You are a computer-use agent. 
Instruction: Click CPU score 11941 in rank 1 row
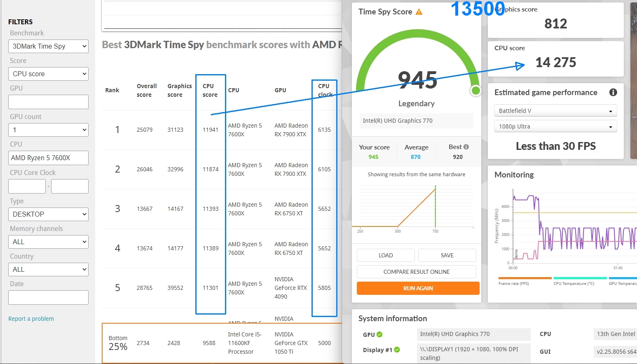point(210,130)
